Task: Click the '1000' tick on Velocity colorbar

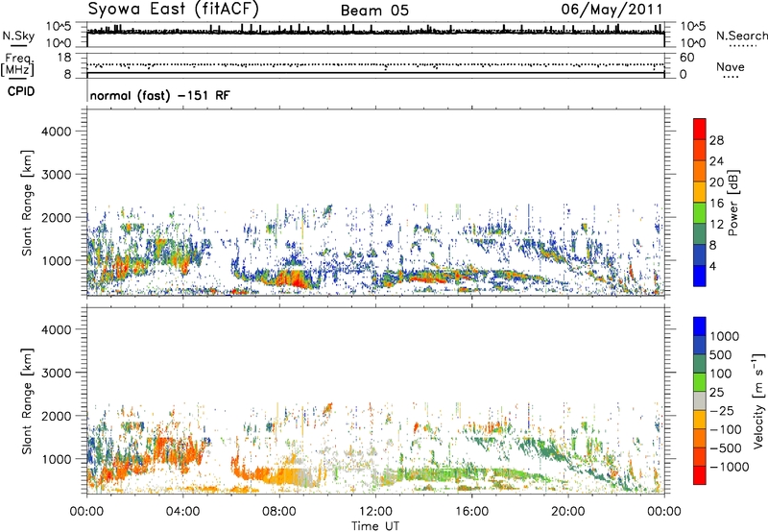Action: [x=724, y=336]
